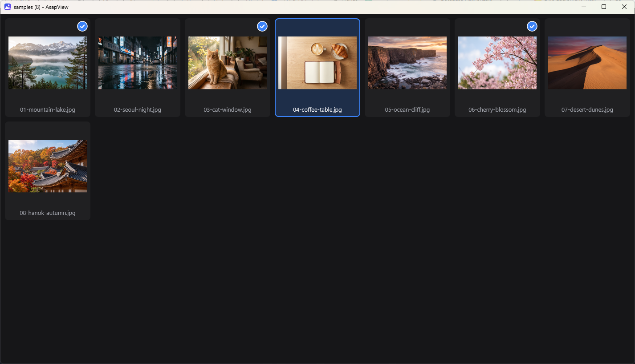Viewport: 635px width, 364px height.
Task: Maximize the AsapView window
Action: (x=604, y=7)
